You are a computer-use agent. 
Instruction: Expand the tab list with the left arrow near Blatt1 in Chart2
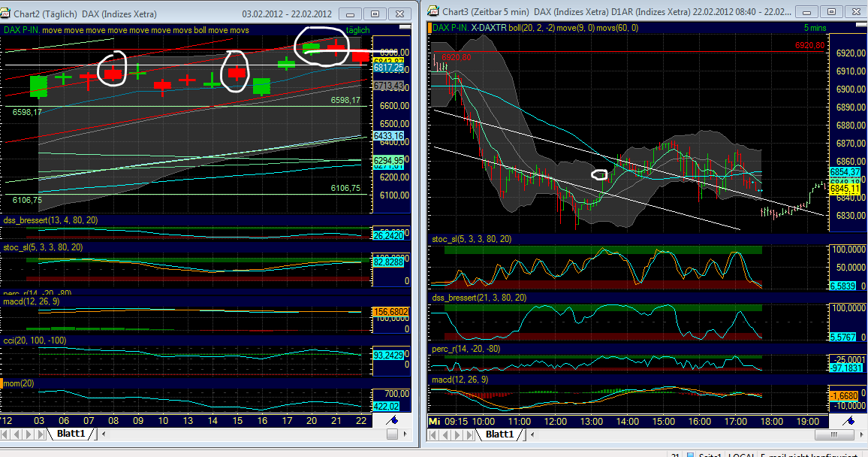103,434
